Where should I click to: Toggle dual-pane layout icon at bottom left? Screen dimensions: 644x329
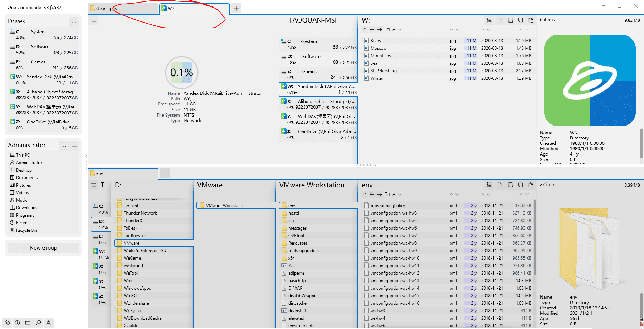coord(28,323)
